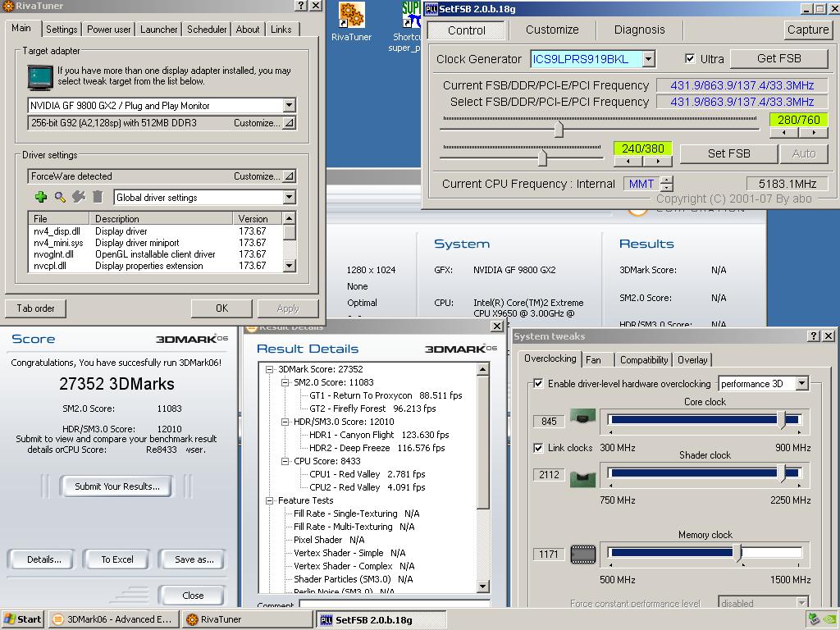Click the Get FSB button

[779, 58]
